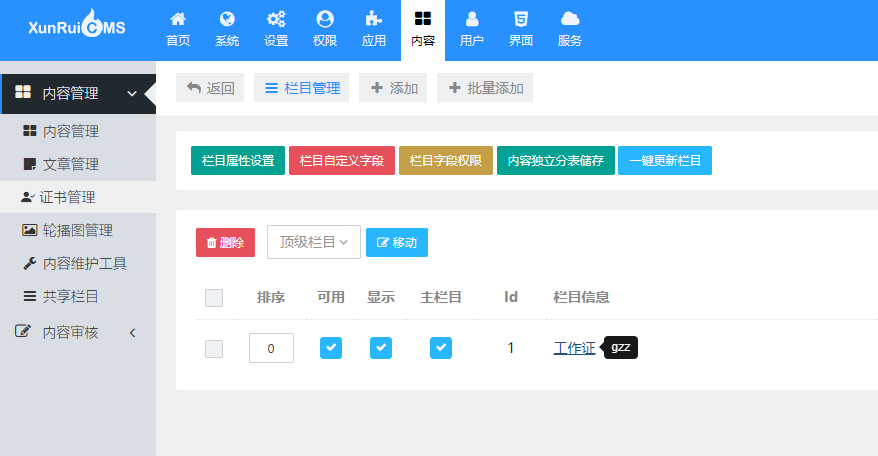Click the 排序 input with 0

(x=272, y=348)
